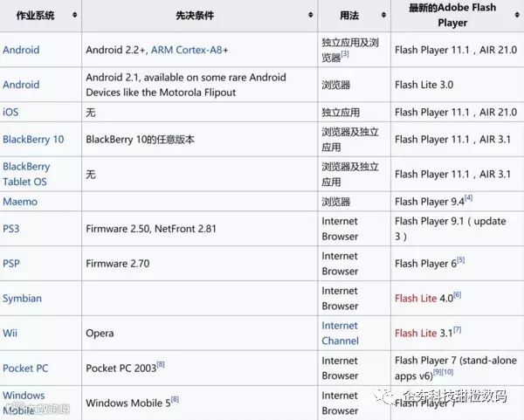Screen dimensions: 524x420
Task: Open the Symbian link
Action: (23, 299)
